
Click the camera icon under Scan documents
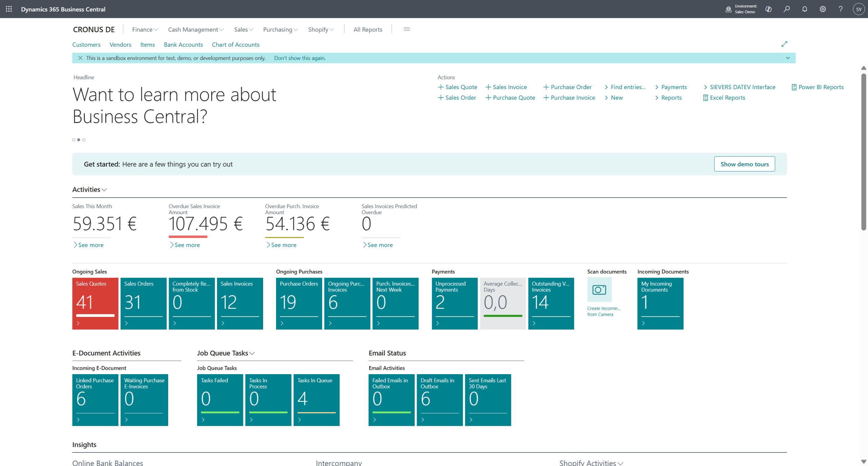[x=599, y=289]
